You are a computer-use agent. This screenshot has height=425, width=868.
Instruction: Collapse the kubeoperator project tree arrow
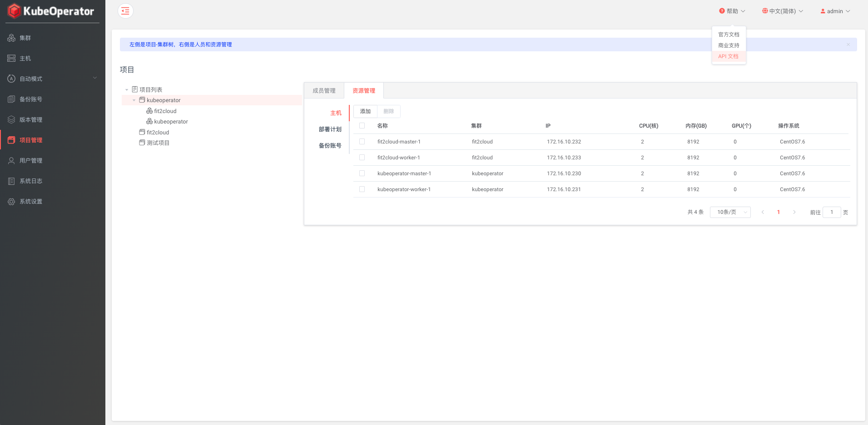tap(134, 100)
